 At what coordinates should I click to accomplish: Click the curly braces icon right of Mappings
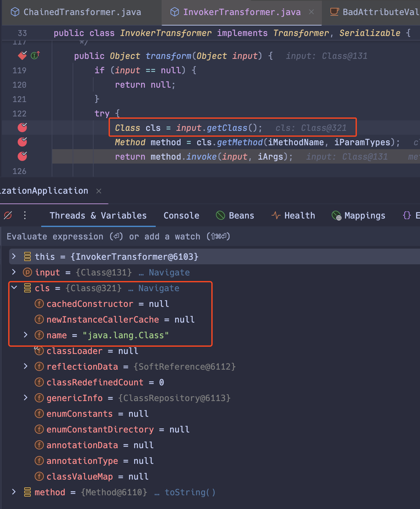pos(407,215)
